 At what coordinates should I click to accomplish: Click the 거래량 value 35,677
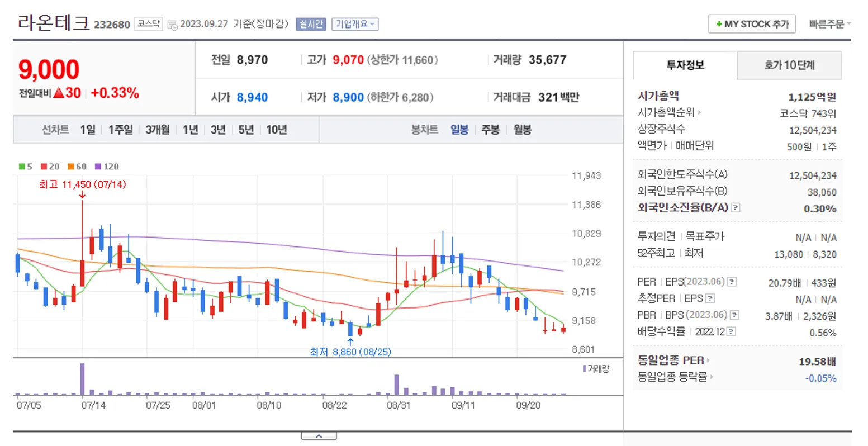(x=547, y=60)
